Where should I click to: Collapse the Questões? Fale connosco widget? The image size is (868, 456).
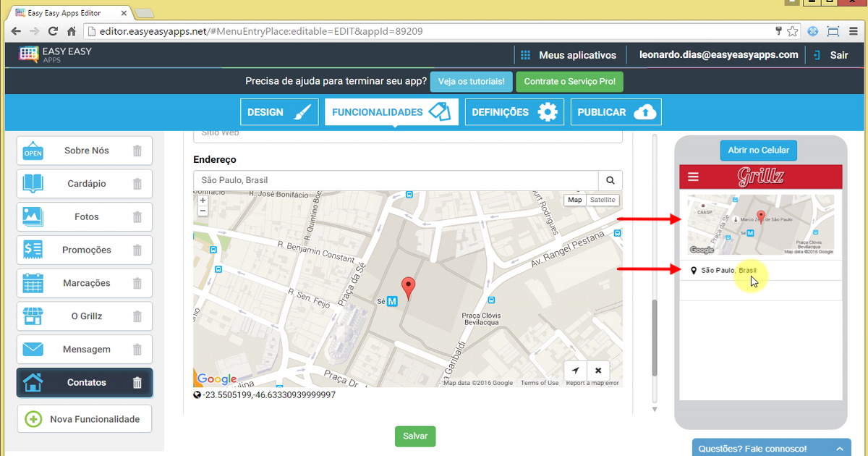(838, 447)
